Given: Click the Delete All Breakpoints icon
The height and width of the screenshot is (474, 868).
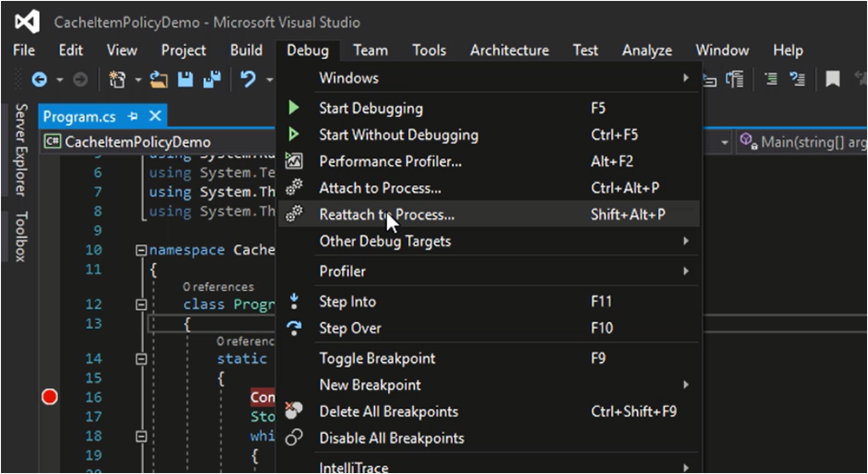Looking at the screenshot, I should (293, 411).
